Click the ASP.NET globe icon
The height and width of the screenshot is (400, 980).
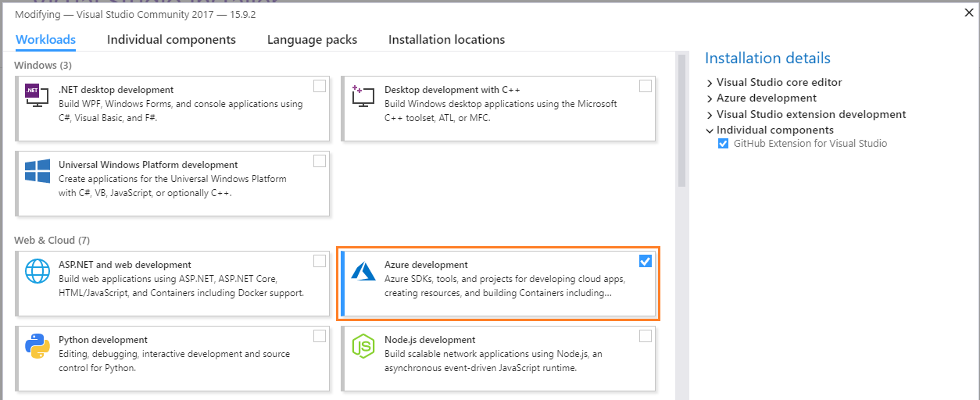click(38, 270)
